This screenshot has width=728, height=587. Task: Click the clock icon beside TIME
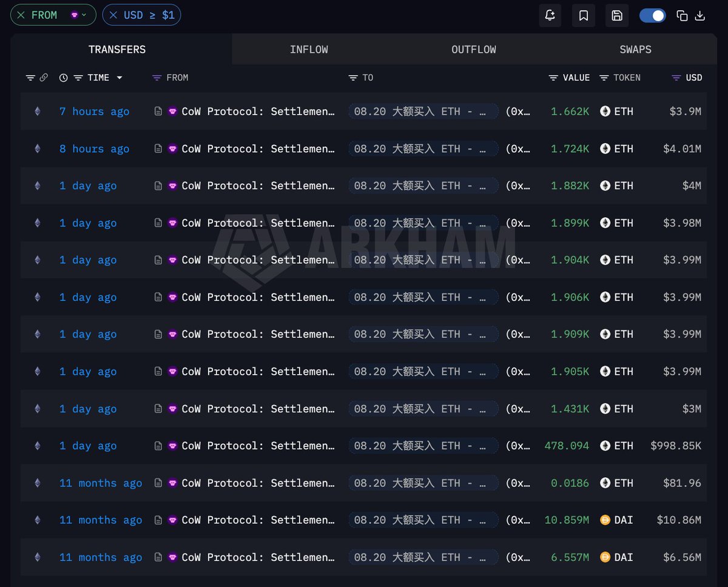[x=64, y=78]
